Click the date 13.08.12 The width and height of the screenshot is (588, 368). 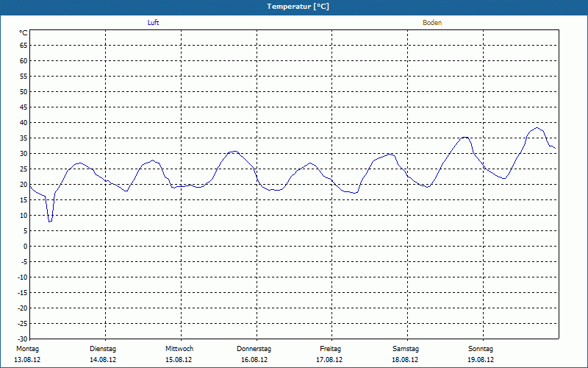27,360
